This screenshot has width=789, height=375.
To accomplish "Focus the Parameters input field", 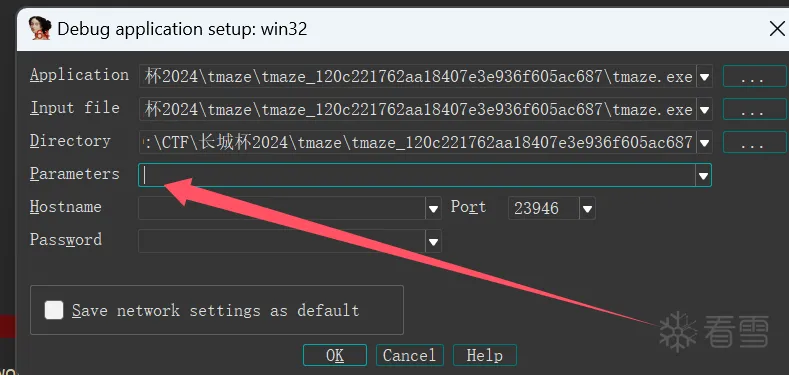I will 417,175.
